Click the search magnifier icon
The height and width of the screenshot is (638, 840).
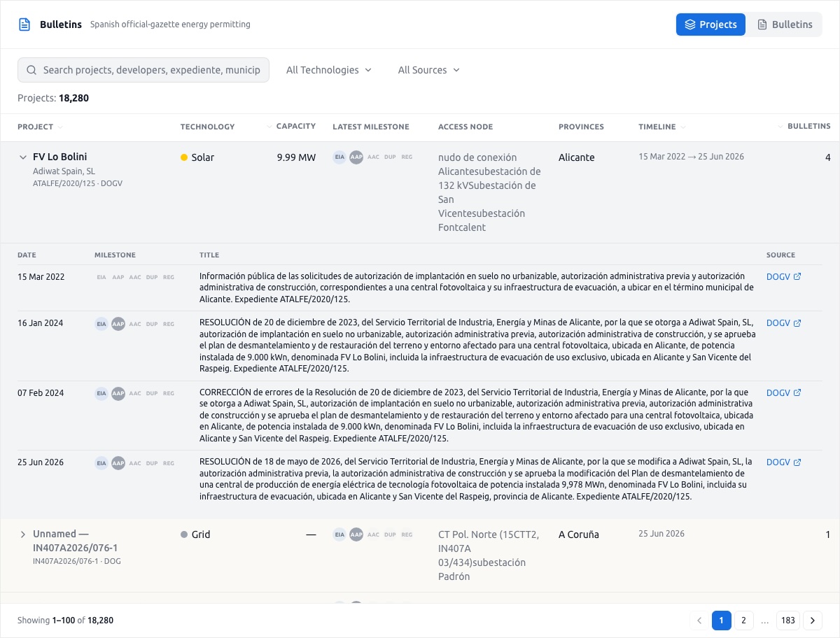[31, 70]
